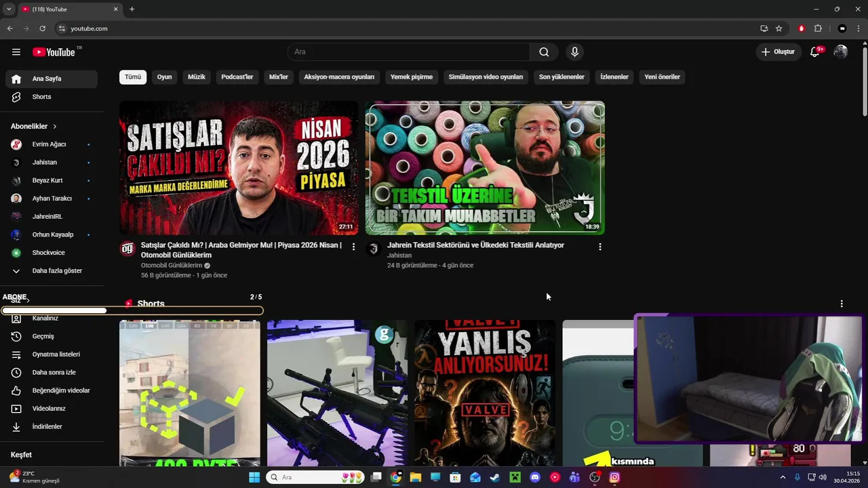Open Orhun Kayaalp subscription
Image resolution: width=868 pixels, height=488 pixels.
coord(52,235)
